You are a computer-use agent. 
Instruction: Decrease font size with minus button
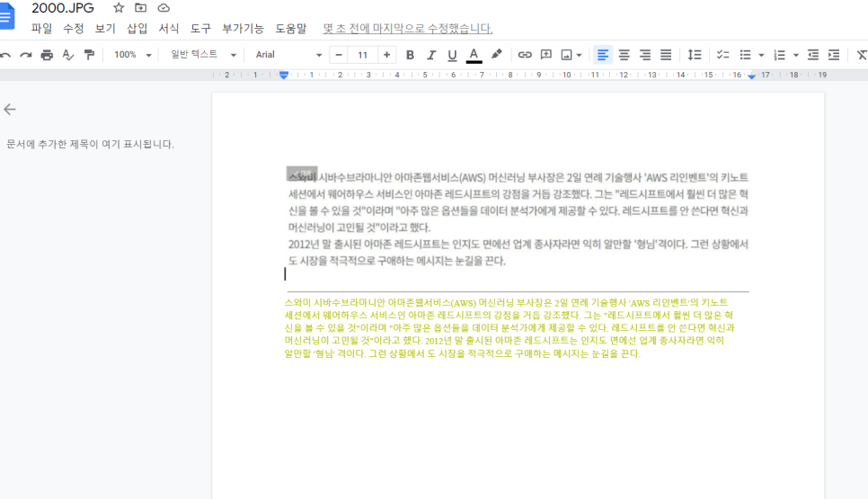click(339, 55)
